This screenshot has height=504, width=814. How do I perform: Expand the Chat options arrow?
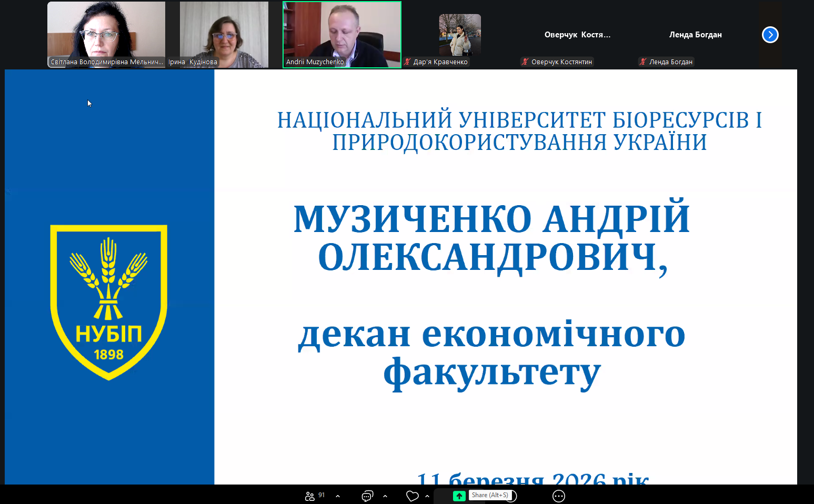point(385,496)
